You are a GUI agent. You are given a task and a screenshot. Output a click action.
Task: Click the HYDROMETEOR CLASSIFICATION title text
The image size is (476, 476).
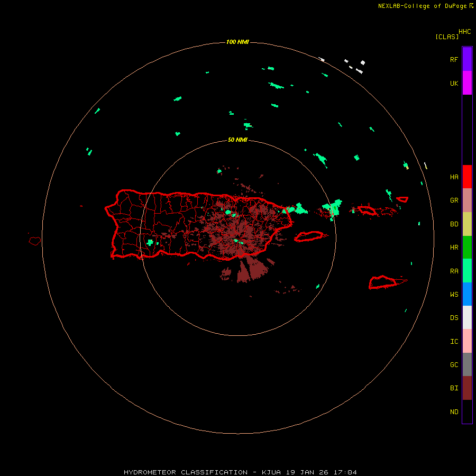(186, 472)
